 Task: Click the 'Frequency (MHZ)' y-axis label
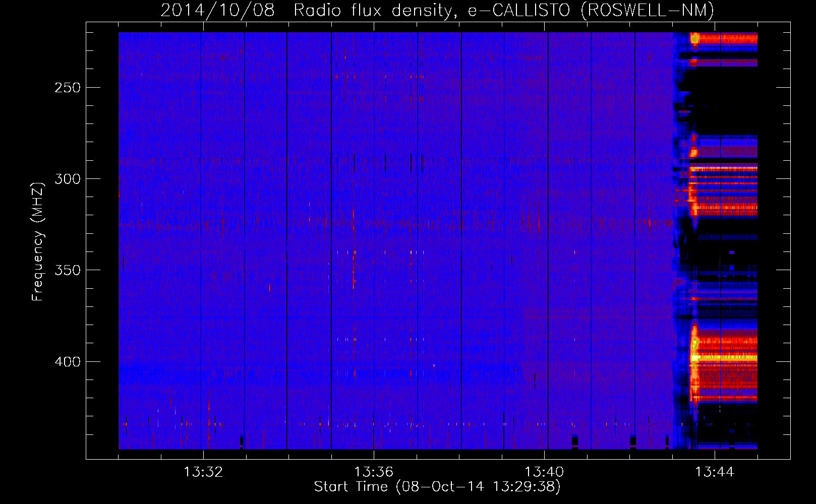click(x=38, y=241)
